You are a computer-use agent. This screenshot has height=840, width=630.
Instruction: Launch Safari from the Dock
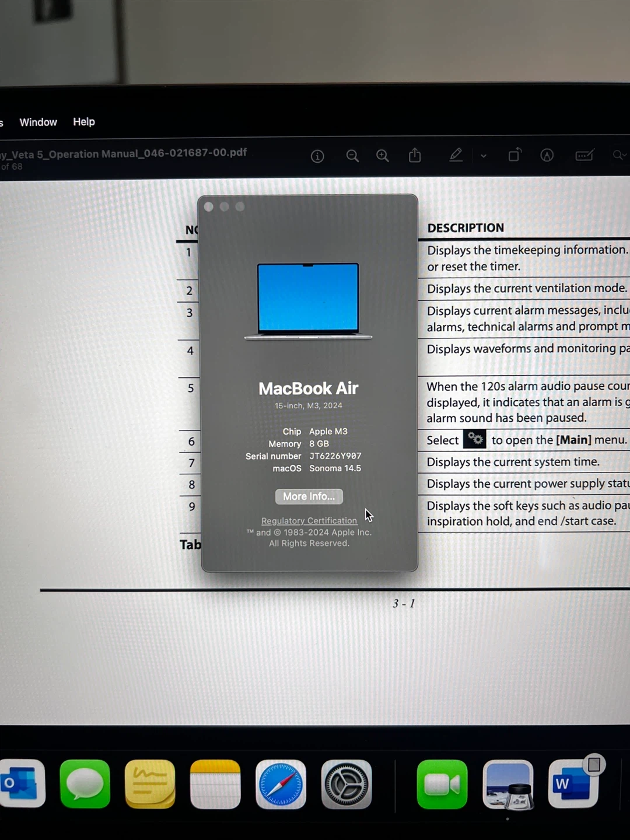pyautogui.click(x=281, y=785)
